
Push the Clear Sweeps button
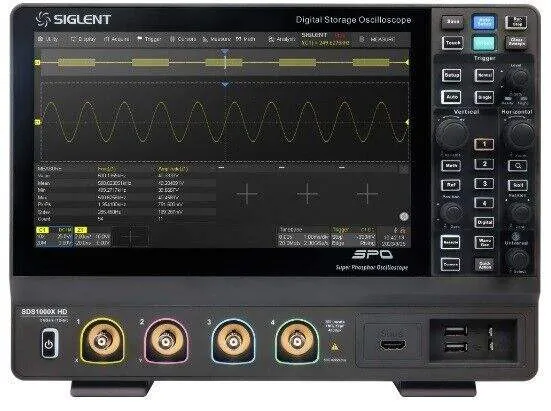click(517, 43)
